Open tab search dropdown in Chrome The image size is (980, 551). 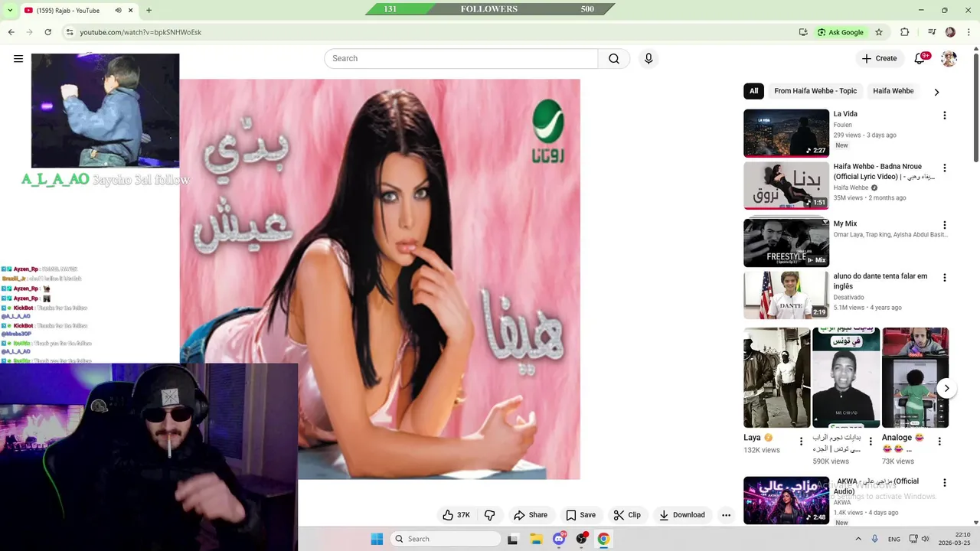click(11, 10)
